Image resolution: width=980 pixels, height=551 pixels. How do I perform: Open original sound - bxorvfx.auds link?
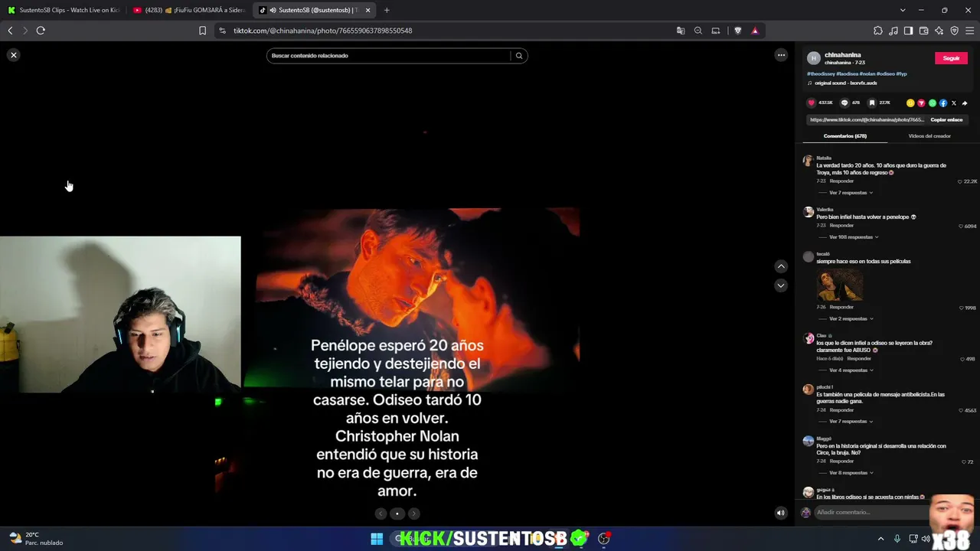coord(845,83)
